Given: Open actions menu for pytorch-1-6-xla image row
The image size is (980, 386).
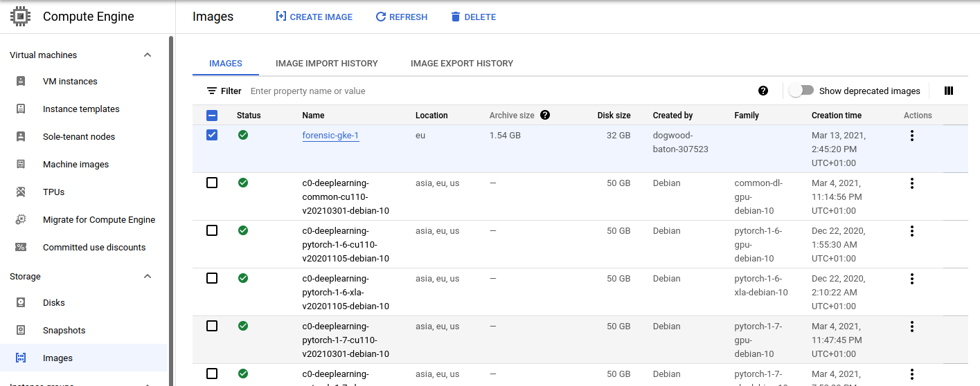Looking at the screenshot, I should [911, 279].
